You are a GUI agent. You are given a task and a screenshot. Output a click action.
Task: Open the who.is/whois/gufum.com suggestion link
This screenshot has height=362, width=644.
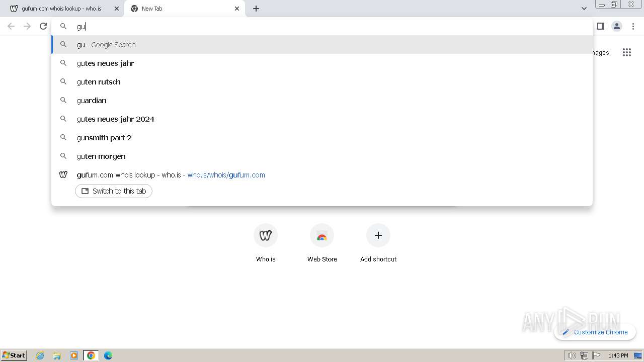point(226,175)
